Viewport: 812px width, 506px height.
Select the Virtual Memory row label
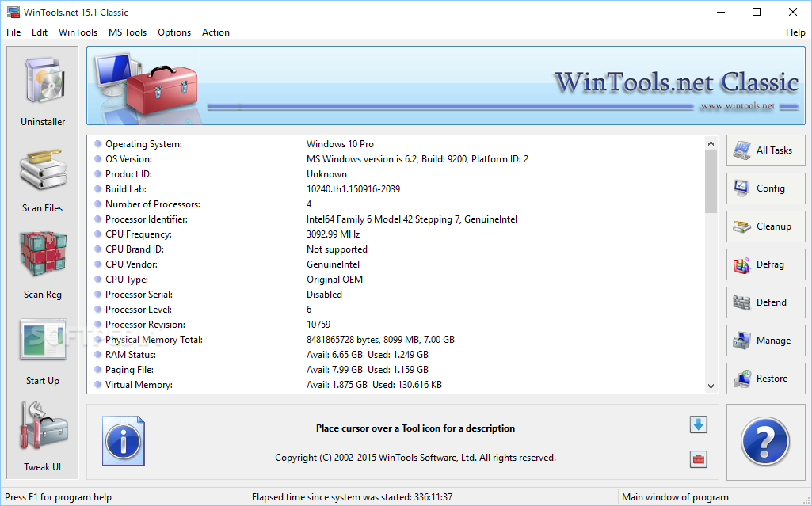(139, 385)
